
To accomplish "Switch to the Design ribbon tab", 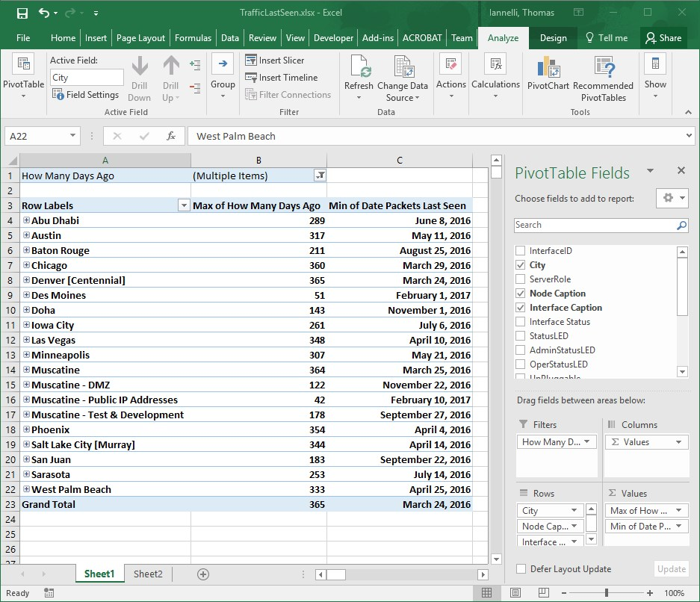I will pos(553,38).
